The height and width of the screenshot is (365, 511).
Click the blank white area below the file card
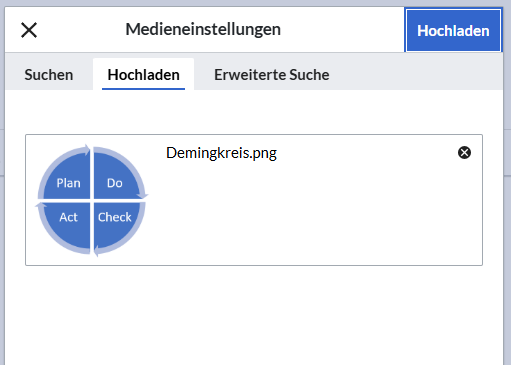coord(253,313)
